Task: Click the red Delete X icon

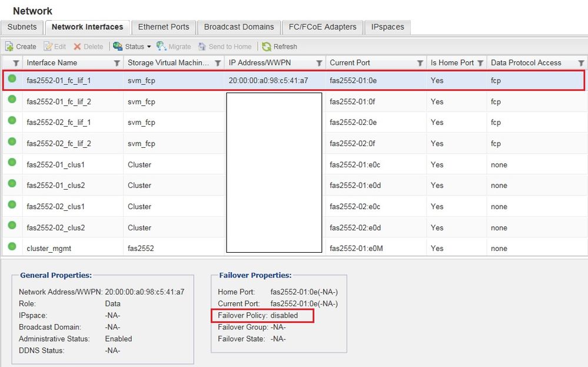Action: [77, 47]
